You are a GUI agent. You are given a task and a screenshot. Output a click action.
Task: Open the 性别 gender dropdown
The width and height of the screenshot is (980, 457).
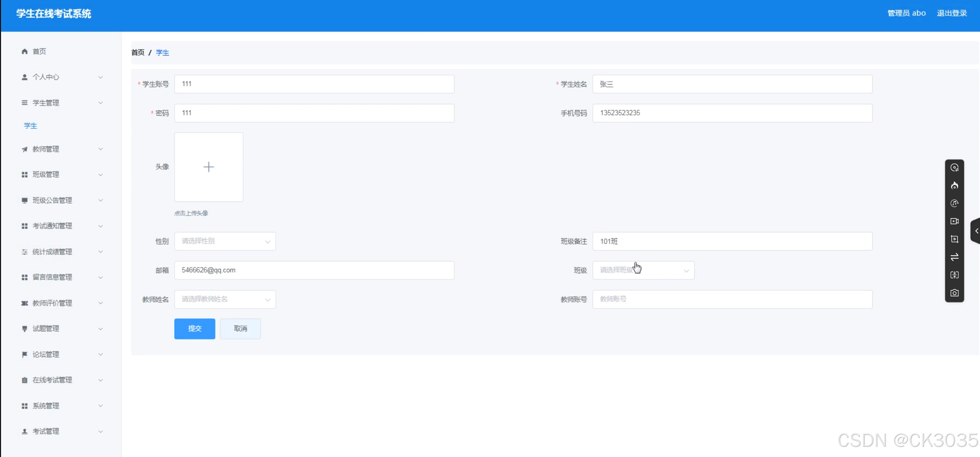(225, 241)
